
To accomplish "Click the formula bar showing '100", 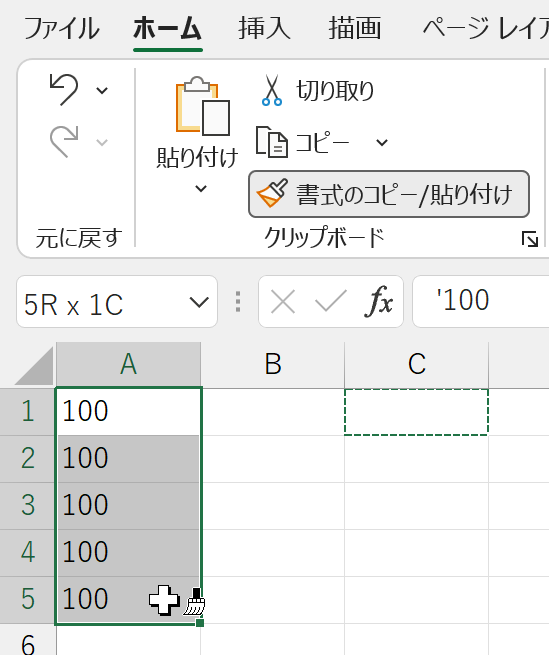I will point(480,302).
